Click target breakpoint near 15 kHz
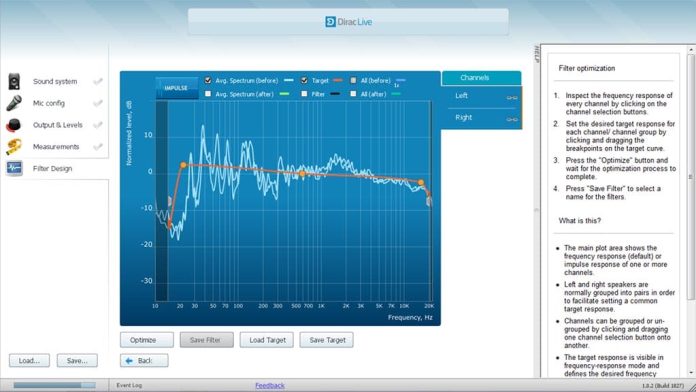Image resolution: width=696 pixels, height=392 pixels. pos(421,182)
